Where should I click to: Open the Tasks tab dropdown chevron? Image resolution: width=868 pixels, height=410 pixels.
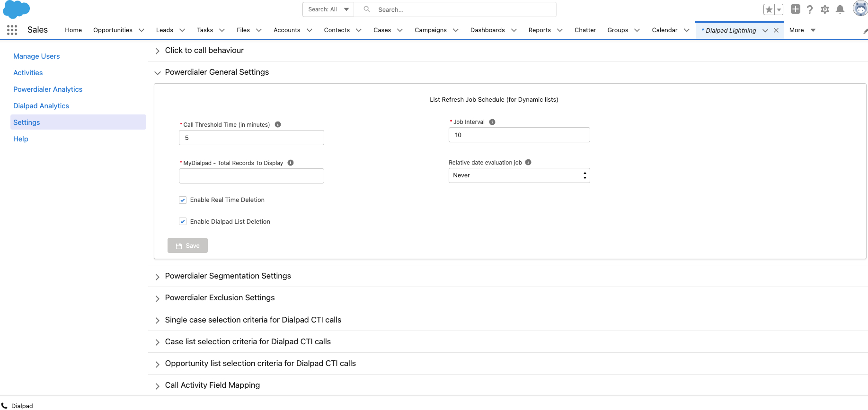[222, 30]
